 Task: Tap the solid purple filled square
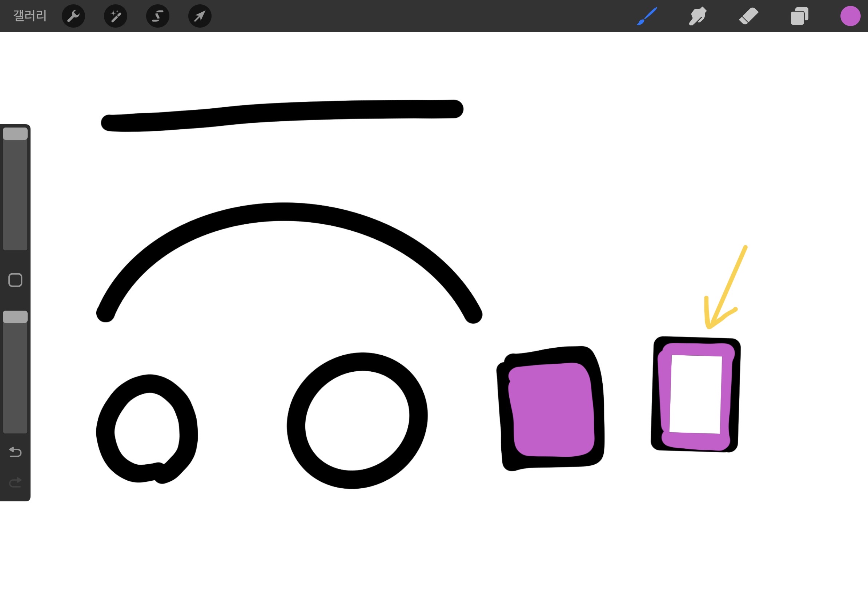point(551,410)
